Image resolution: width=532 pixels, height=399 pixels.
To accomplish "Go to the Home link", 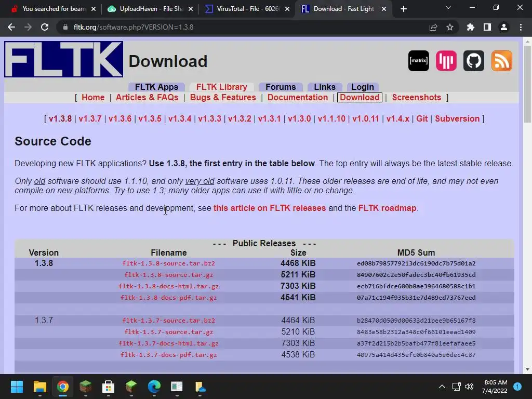I will (x=93, y=97).
